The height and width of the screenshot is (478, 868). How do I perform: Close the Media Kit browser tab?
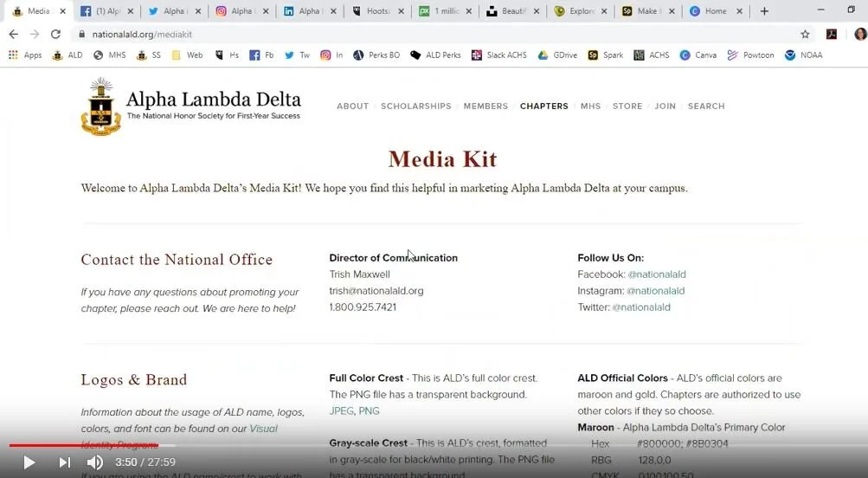tap(62, 11)
